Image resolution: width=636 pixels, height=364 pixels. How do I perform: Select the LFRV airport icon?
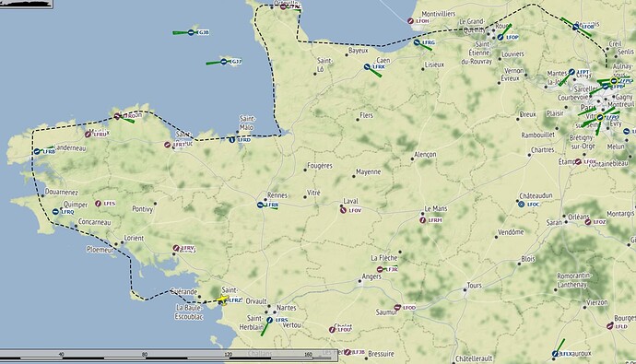click(x=176, y=248)
